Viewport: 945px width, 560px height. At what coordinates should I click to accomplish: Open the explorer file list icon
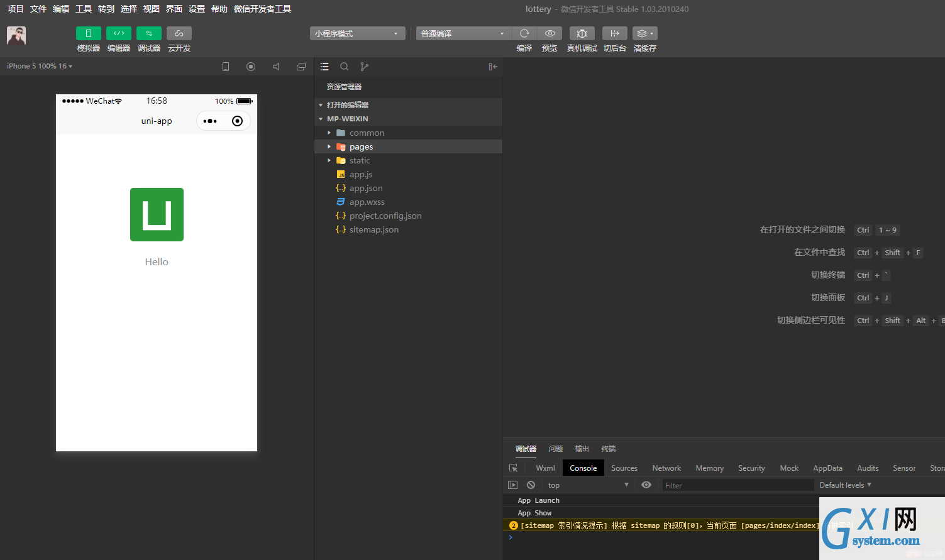(324, 67)
